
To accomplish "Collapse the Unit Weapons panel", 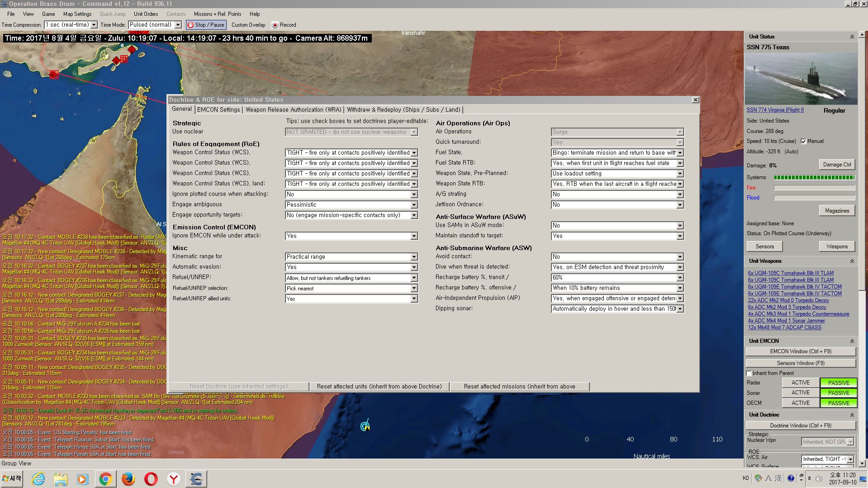I will click(852, 261).
